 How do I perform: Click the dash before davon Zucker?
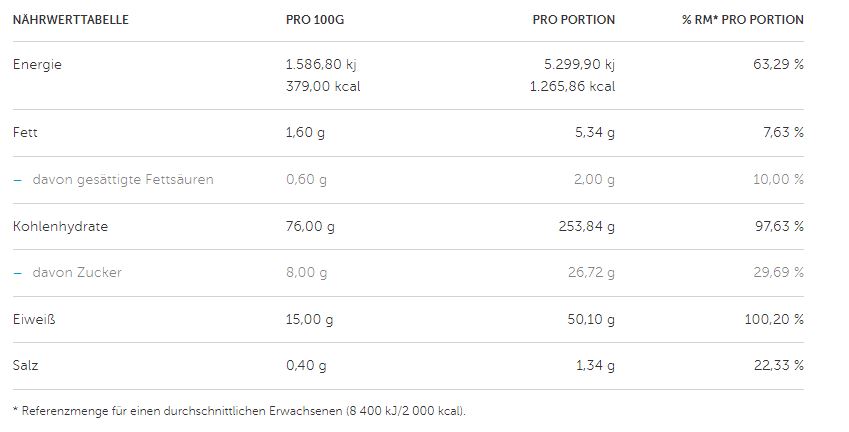pyautogui.click(x=16, y=273)
